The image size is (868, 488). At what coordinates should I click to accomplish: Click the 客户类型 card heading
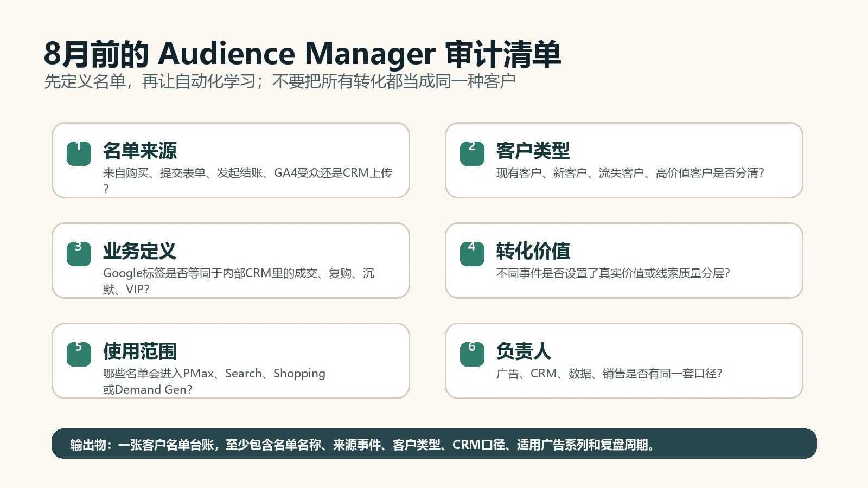pos(533,151)
